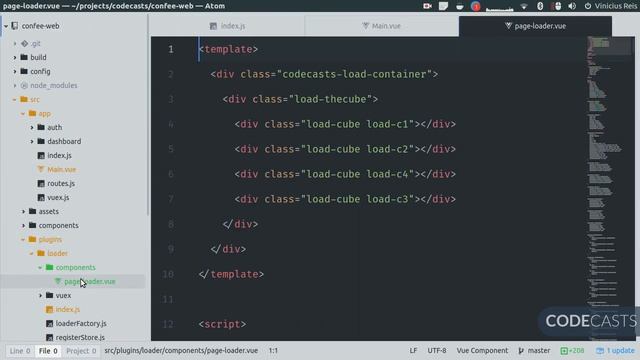The width and height of the screenshot is (640, 360).
Task: Open index.js under app folder
Action: [x=59, y=155]
